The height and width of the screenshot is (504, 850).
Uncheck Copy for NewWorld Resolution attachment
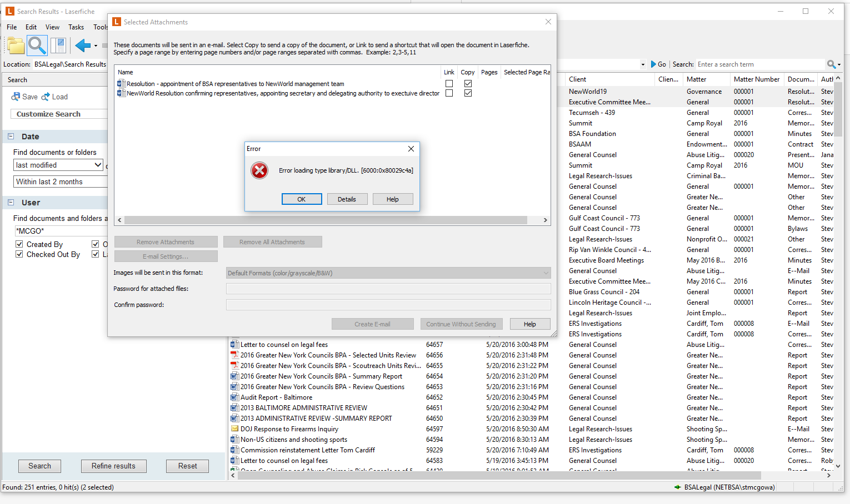(x=468, y=93)
